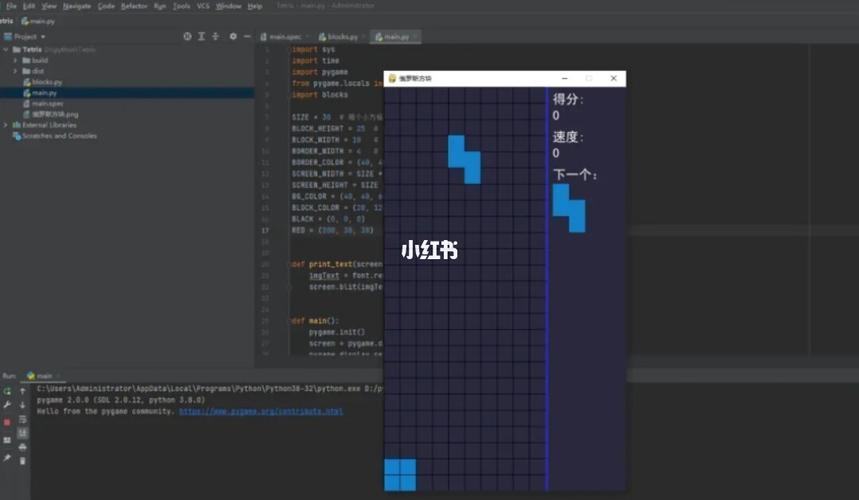The height and width of the screenshot is (500, 859).
Task: Open the Navigate menu
Action: coord(77,6)
